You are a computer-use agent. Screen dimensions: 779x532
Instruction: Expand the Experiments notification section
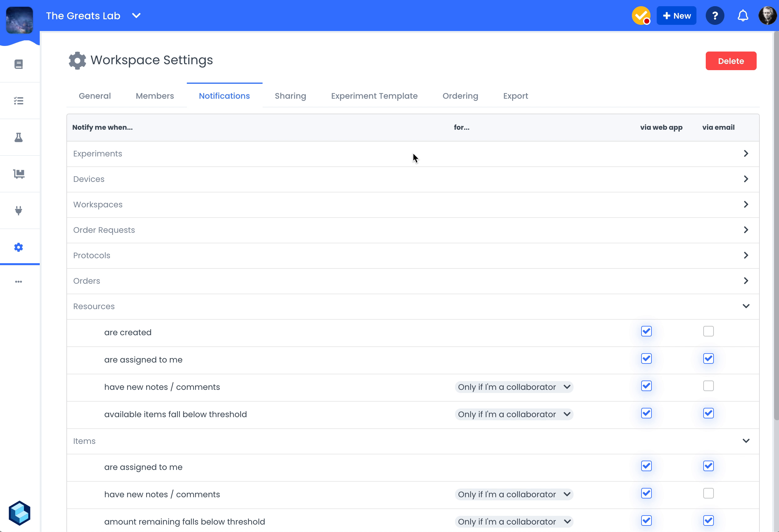[746, 154]
